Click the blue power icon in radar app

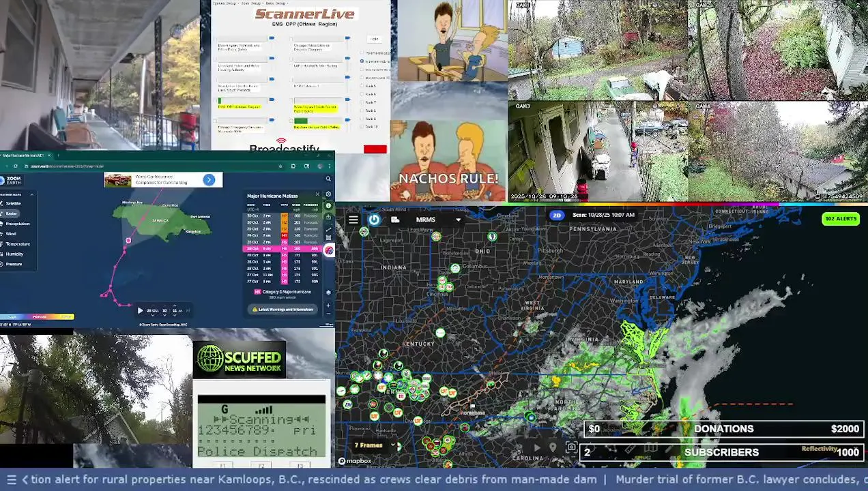374,220
